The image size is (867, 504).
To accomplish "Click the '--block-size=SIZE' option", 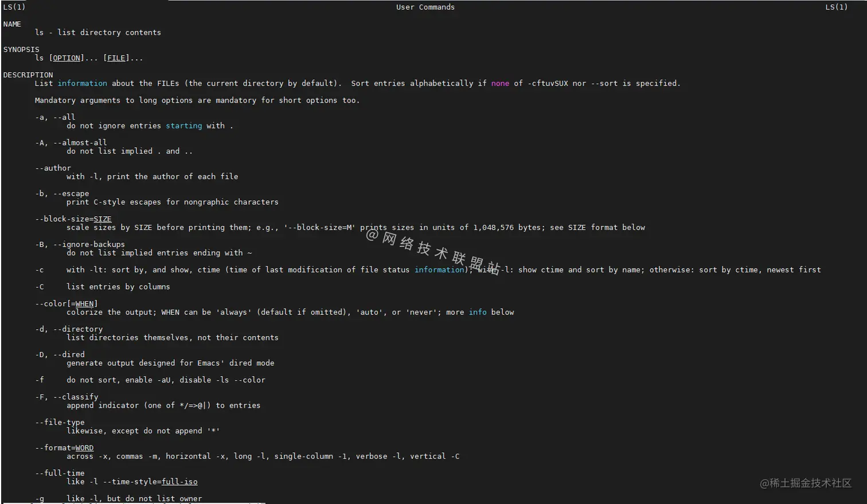I will click(73, 219).
